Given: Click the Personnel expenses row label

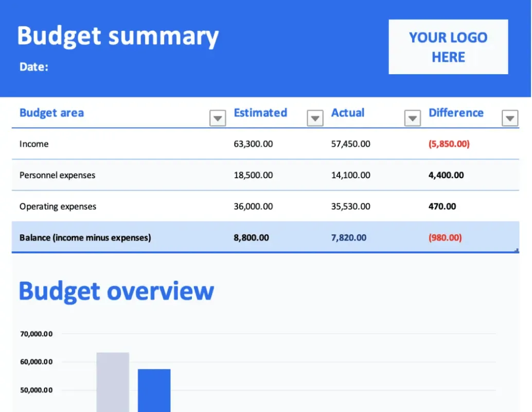Looking at the screenshot, I should pyautogui.click(x=57, y=175).
